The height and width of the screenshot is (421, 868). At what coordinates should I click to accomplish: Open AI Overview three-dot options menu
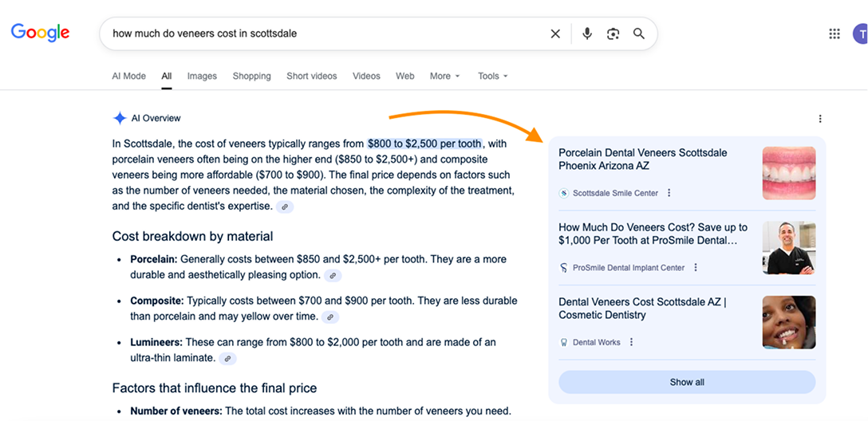[x=820, y=119]
